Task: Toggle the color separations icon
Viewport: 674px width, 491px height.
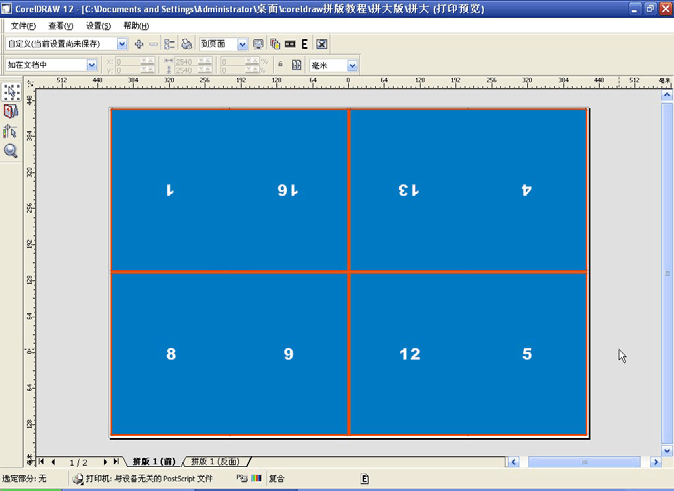Action: (x=274, y=45)
